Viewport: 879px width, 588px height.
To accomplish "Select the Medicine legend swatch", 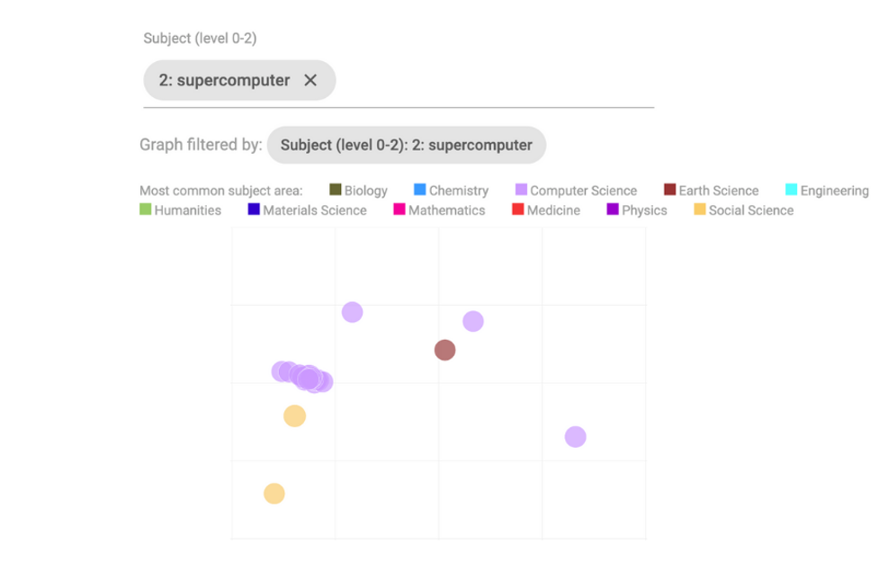I will (518, 209).
